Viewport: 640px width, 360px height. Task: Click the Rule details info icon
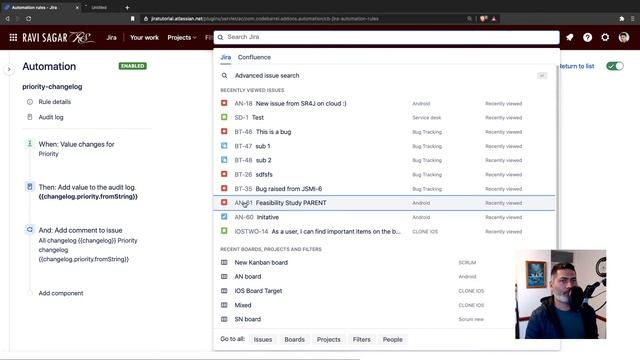coord(30,102)
